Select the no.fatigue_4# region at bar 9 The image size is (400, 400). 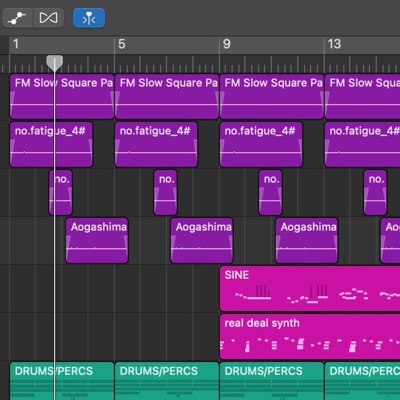(261, 145)
